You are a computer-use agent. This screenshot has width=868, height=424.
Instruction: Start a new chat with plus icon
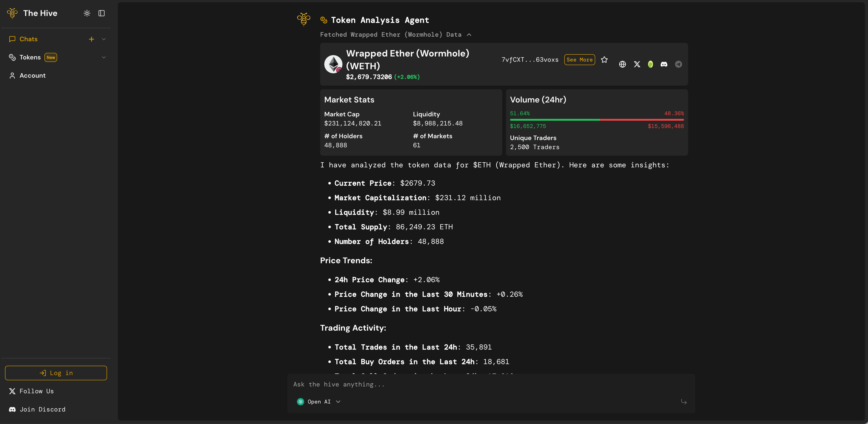coord(91,39)
